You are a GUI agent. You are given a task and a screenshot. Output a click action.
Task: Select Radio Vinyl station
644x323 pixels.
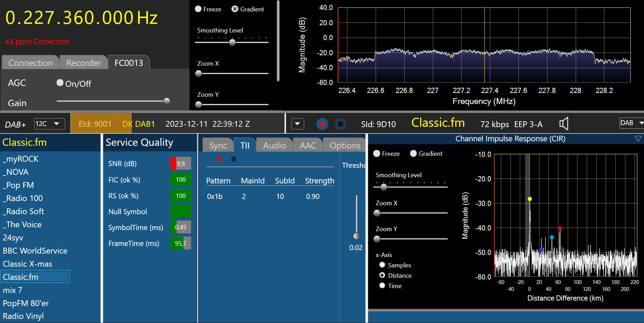(x=23, y=316)
